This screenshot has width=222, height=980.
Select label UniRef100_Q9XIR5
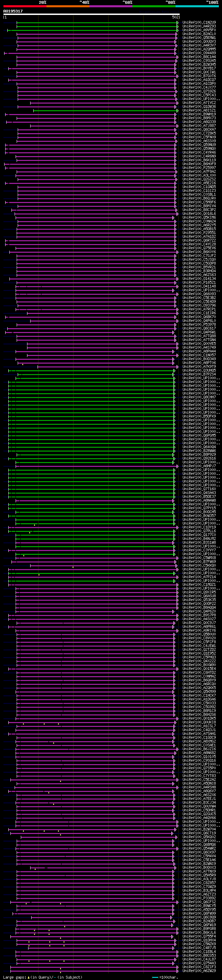(199, 592)
